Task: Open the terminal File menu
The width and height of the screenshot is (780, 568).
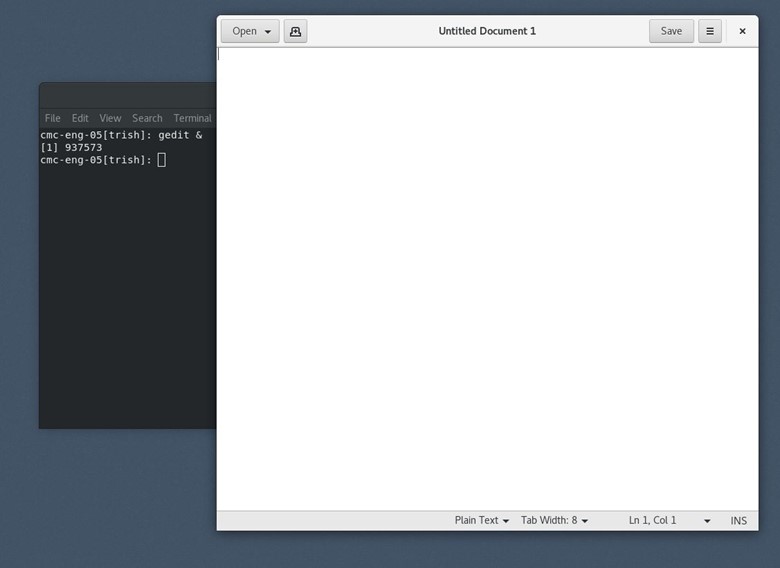Action: 52,118
